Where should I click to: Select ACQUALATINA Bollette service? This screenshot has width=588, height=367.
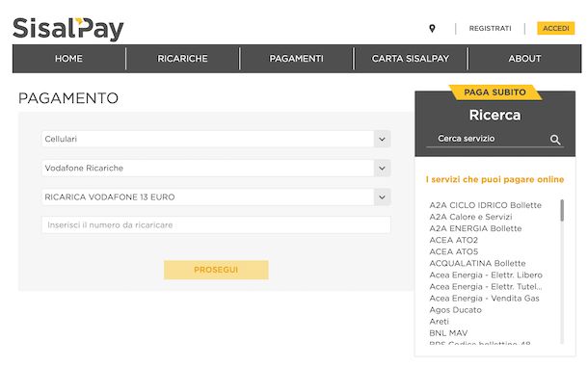pyautogui.click(x=477, y=263)
